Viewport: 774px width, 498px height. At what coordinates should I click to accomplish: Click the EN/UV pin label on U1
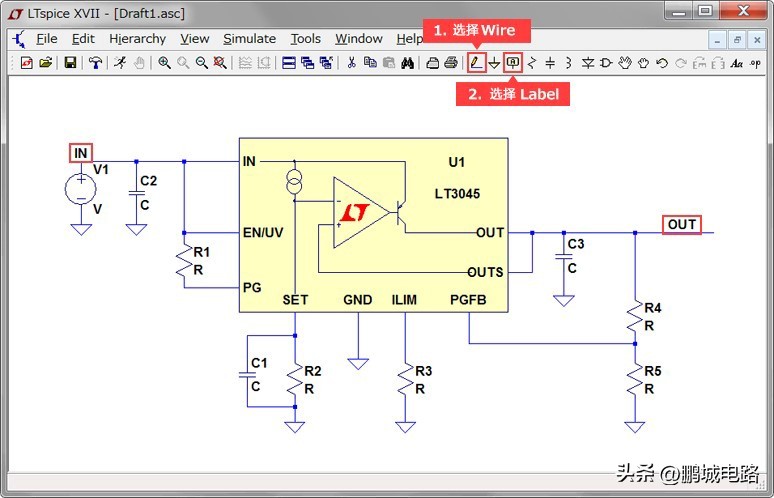[x=263, y=232]
